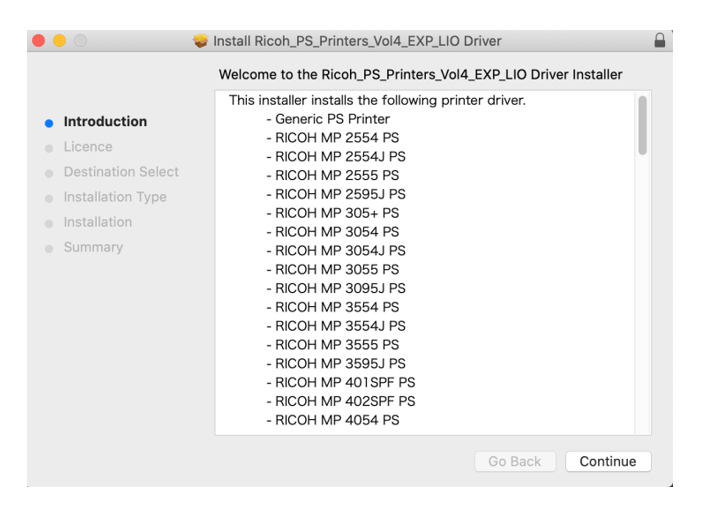The width and height of the screenshot is (703, 519).
Task: Click the Destination Select step bullet
Action: (49, 173)
